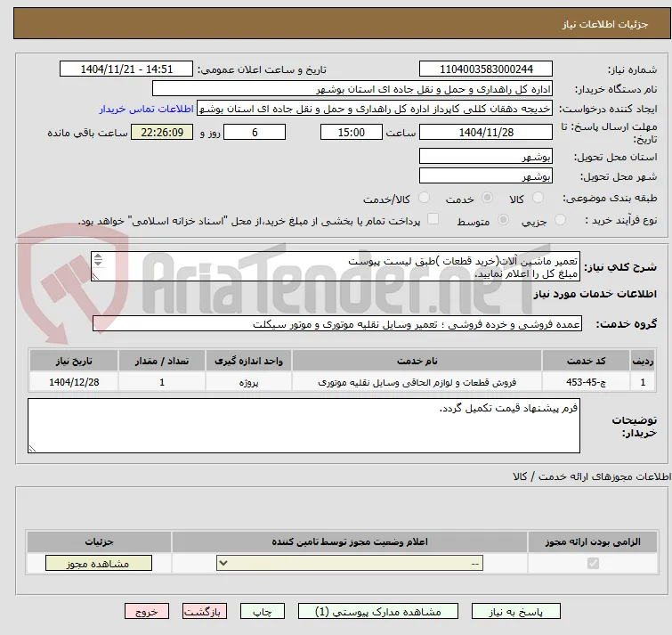This screenshot has width=672, height=635.
Task: Click the cell فروش قطعات و لوازم الحاقی
Action: pos(417,382)
